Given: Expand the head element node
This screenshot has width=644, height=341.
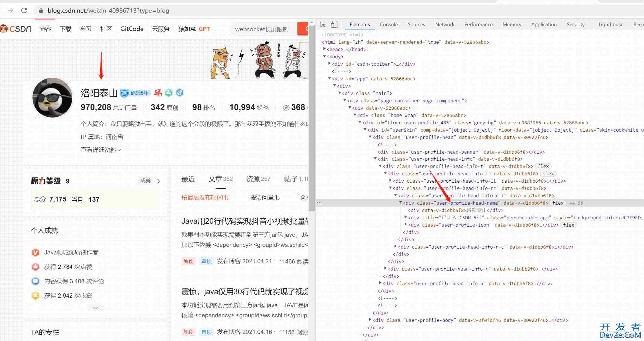Looking at the screenshot, I should tap(325, 49).
